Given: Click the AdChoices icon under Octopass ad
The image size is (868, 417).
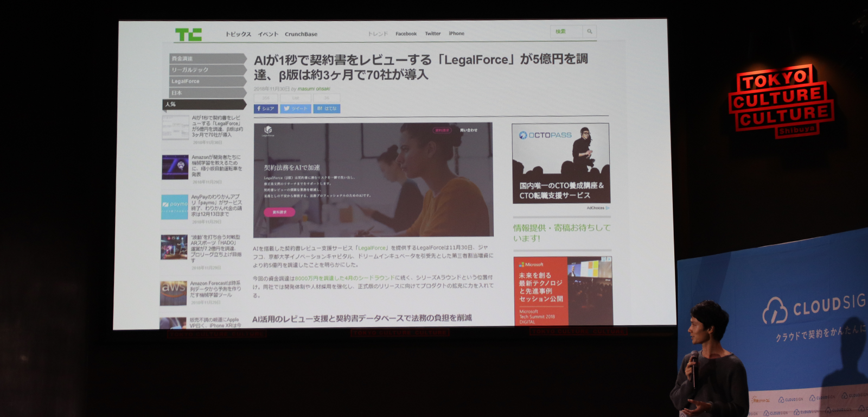Looking at the screenshot, I should click(607, 208).
